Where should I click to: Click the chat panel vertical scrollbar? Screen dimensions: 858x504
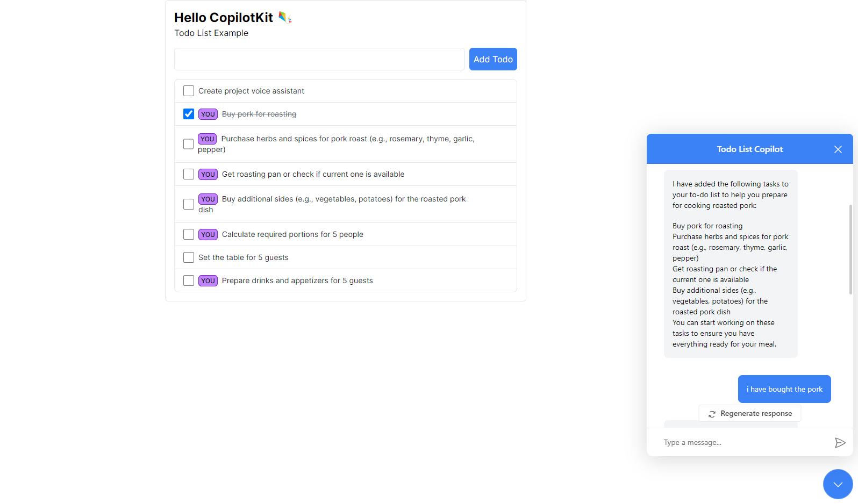(x=850, y=249)
